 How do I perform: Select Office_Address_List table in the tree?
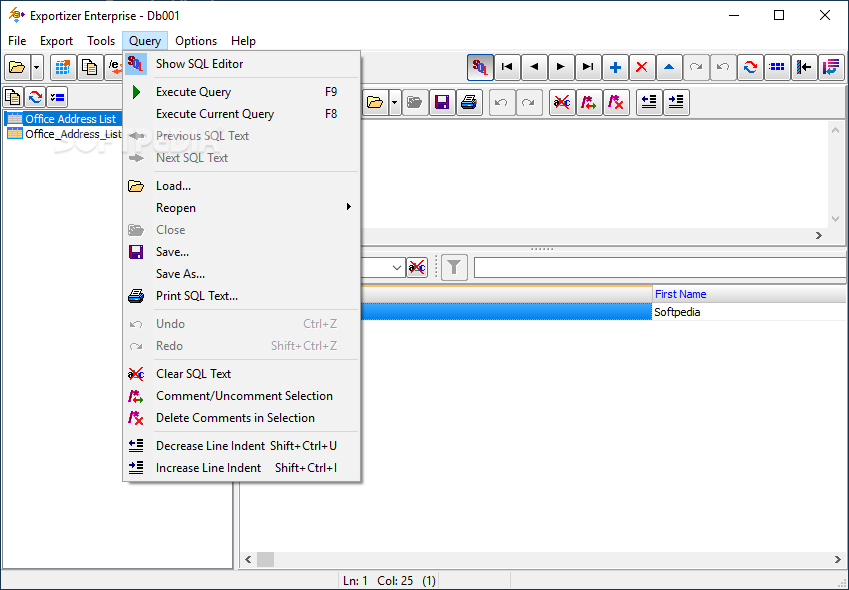pos(73,134)
